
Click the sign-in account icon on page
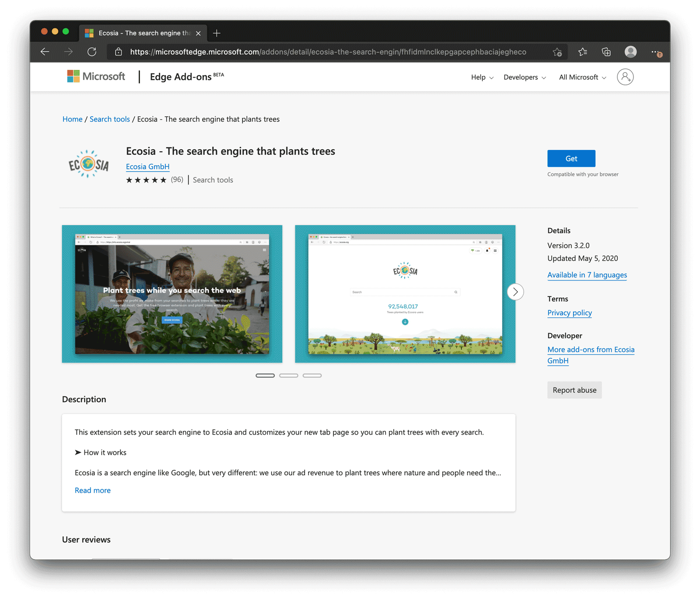coord(625,77)
